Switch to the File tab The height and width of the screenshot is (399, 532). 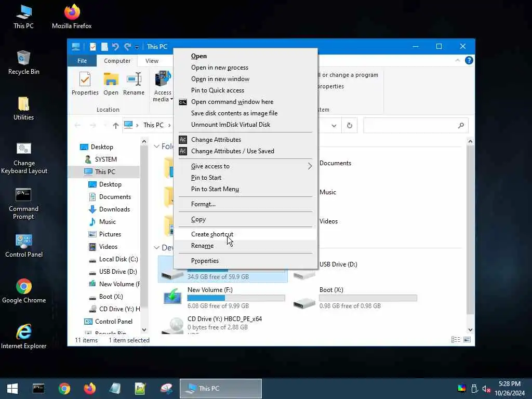[82, 61]
